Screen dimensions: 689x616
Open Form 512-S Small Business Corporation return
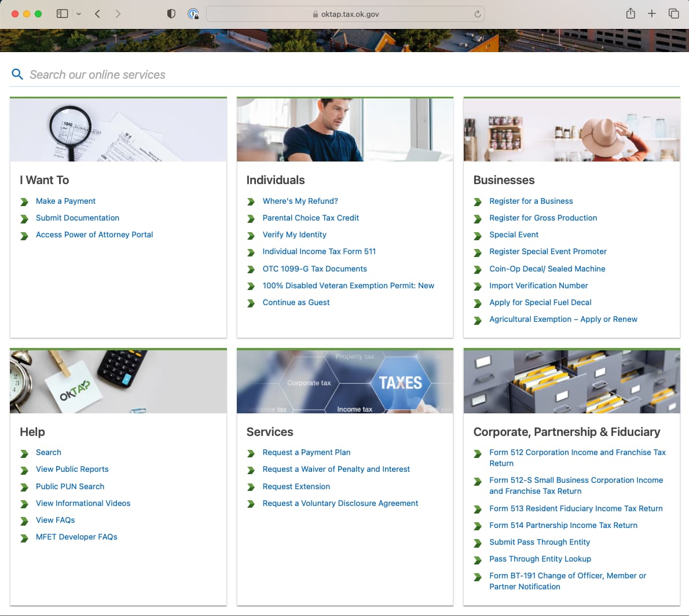click(x=576, y=486)
